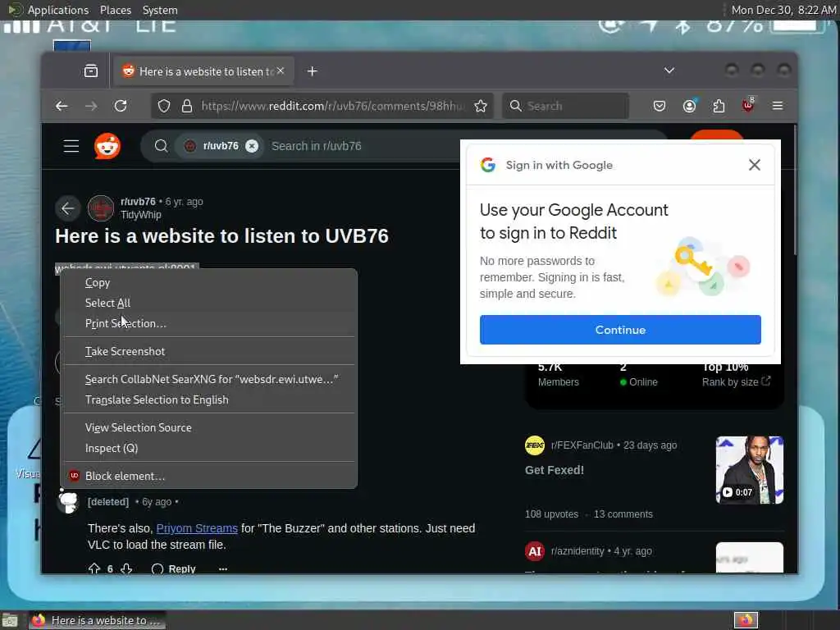Open the r/aznidentity post thumbnail
Image resolution: width=840 pixels, height=630 pixels.
[x=750, y=557]
